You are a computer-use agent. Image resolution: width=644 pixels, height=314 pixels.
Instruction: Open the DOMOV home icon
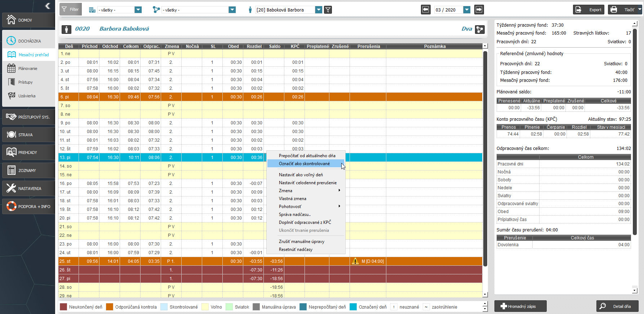(x=11, y=20)
